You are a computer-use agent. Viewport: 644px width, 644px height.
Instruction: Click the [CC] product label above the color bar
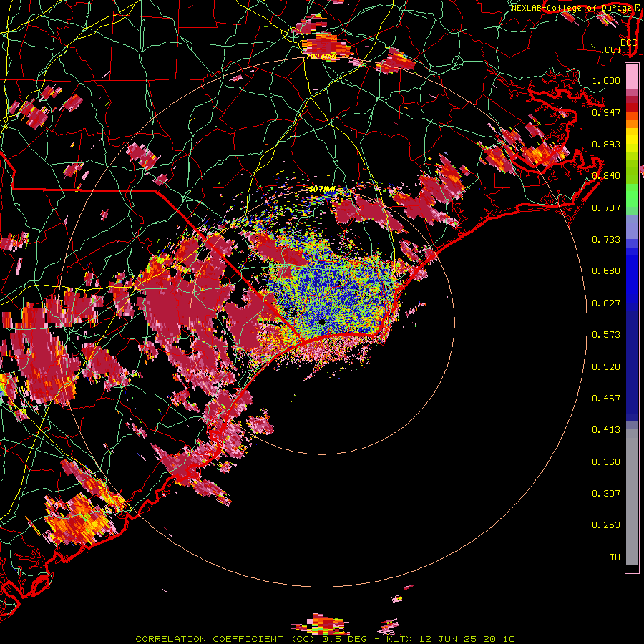(x=610, y=49)
